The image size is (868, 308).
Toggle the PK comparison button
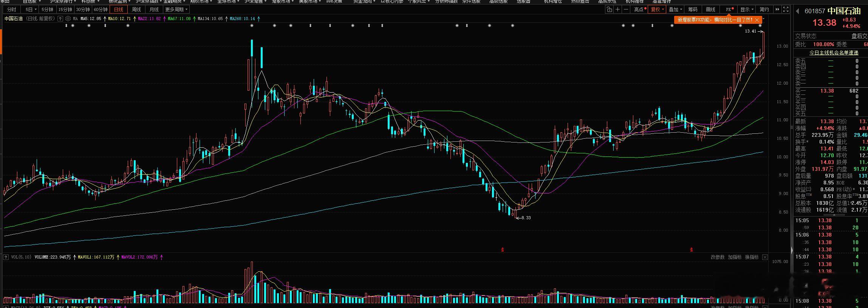(x=729, y=9)
